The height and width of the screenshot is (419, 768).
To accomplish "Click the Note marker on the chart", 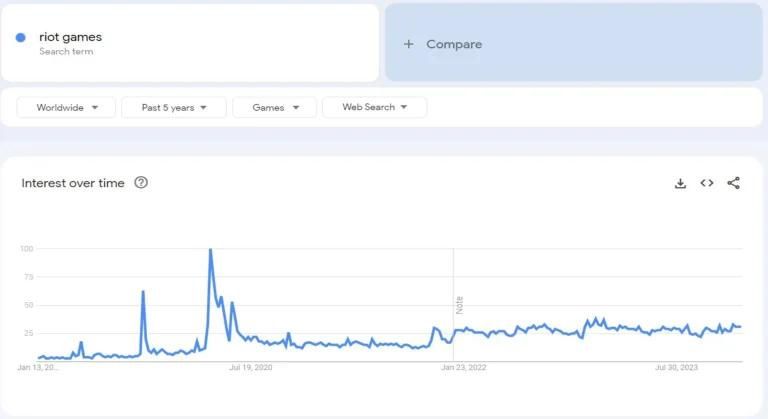I will point(459,305).
